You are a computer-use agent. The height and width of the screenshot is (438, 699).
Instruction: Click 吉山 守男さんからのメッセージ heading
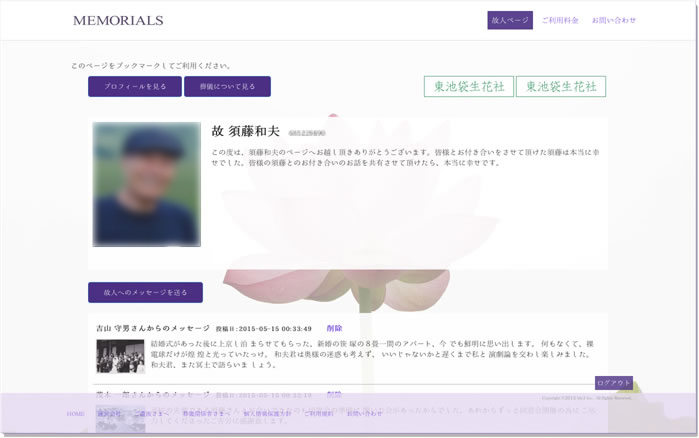153,328
